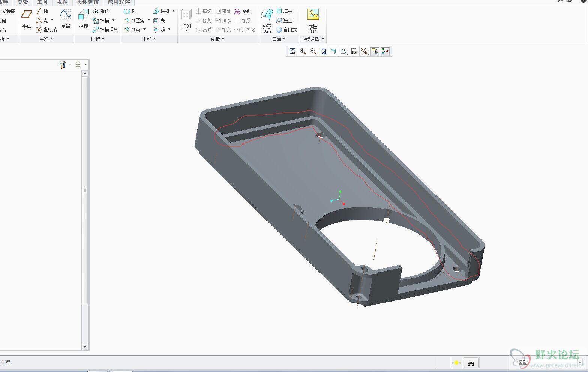Launch the 自由式 (Freestyle) tool
The width and height of the screenshot is (588, 372).
(x=286, y=30)
